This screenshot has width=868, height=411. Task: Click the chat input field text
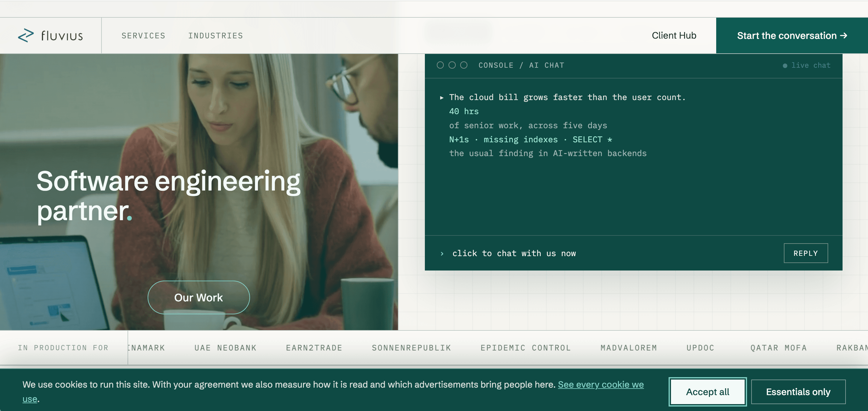pyautogui.click(x=514, y=253)
